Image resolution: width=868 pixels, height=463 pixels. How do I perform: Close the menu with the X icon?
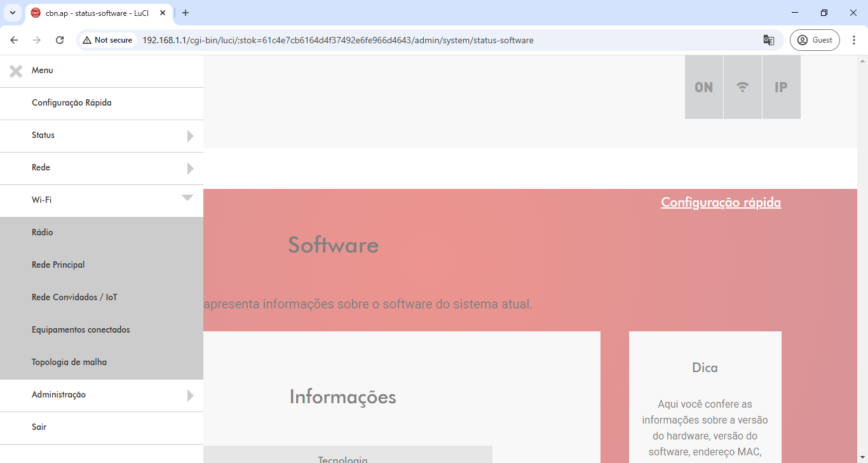click(x=16, y=71)
